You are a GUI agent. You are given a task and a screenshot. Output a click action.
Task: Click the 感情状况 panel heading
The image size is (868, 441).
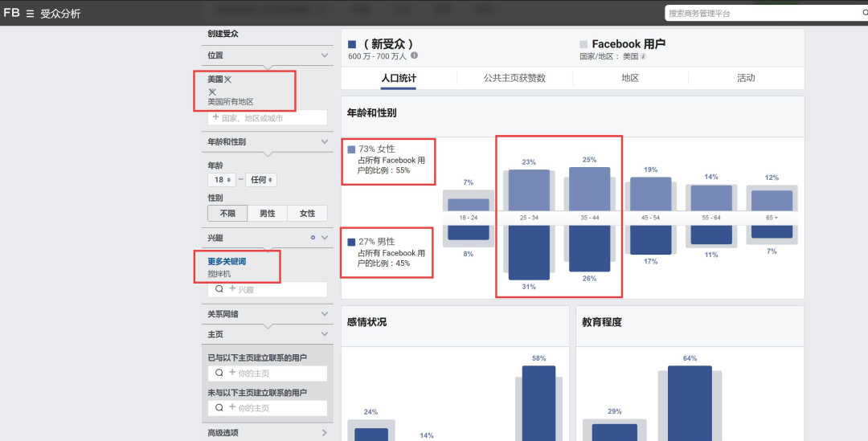(366, 322)
